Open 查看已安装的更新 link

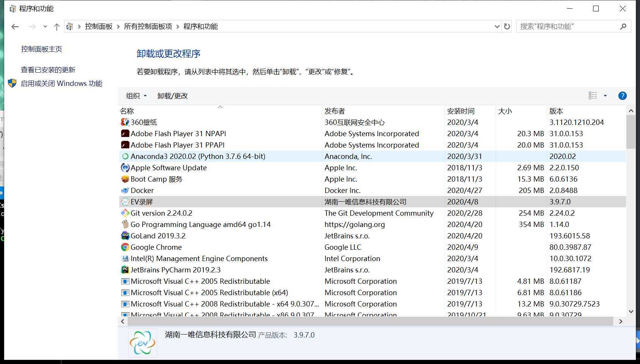pos(48,70)
